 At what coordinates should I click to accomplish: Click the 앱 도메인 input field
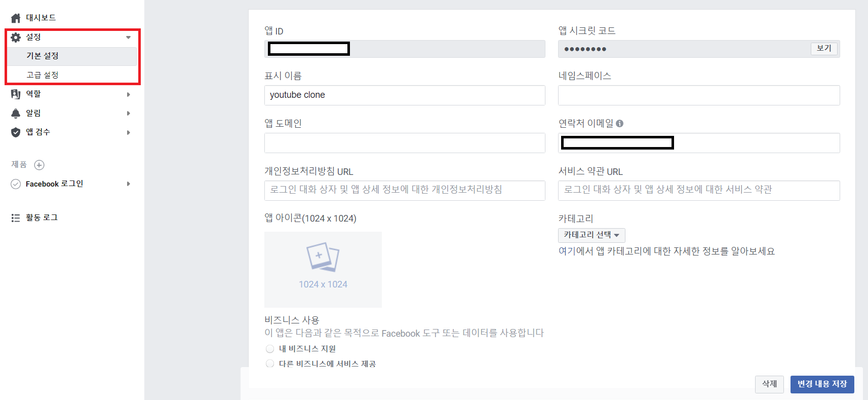pyautogui.click(x=405, y=143)
